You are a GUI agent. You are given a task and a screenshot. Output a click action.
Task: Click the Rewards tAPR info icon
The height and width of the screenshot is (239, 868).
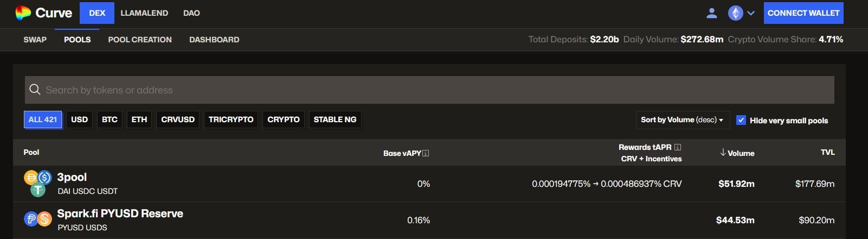tap(678, 147)
